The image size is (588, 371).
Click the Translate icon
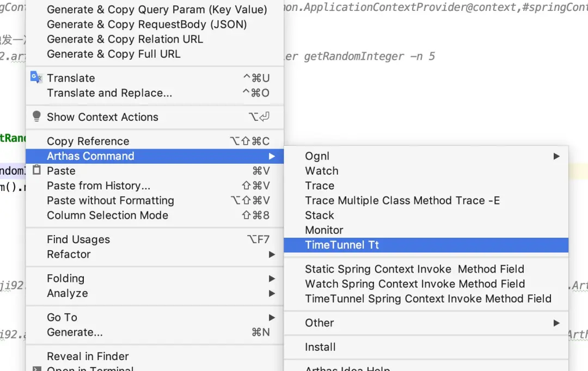(x=36, y=78)
